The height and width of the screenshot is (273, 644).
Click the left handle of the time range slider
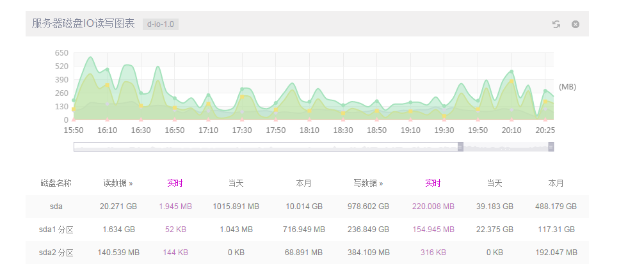tap(460, 147)
